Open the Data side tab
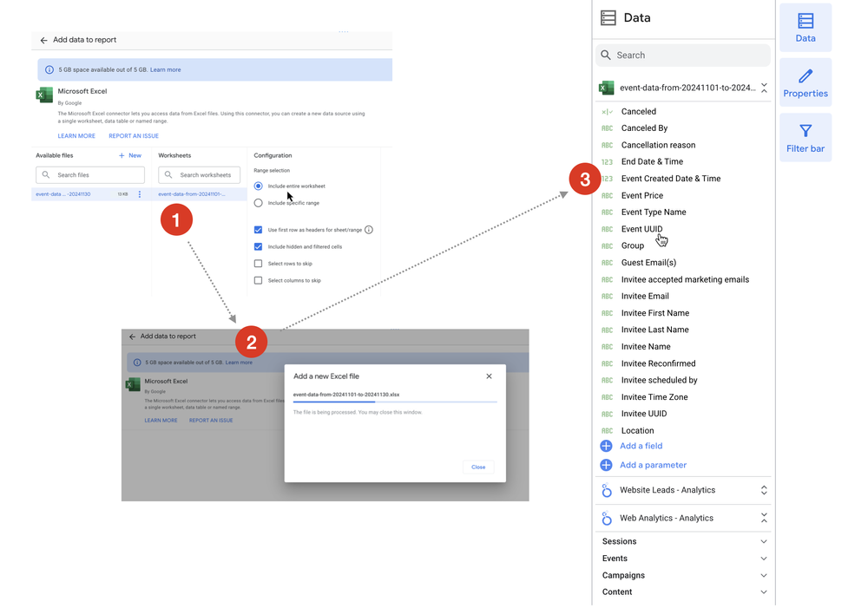The height and width of the screenshot is (608, 868). click(x=806, y=28)
